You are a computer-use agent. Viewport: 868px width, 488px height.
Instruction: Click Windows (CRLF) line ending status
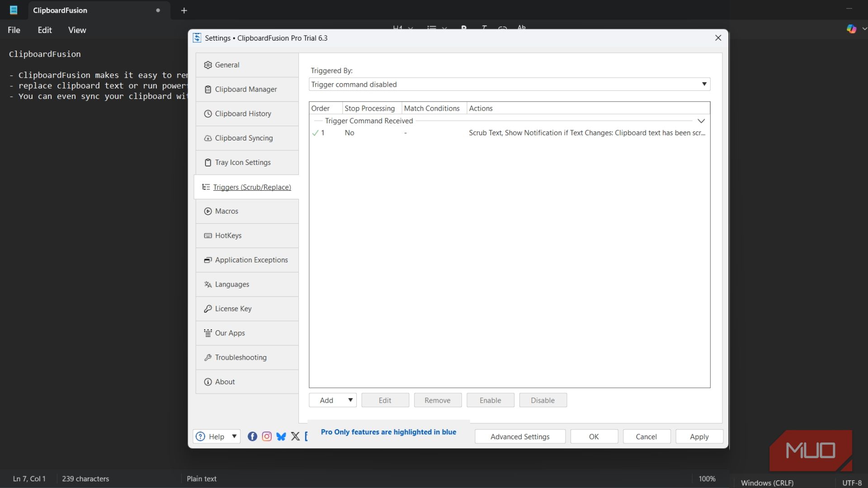[767, 483]
